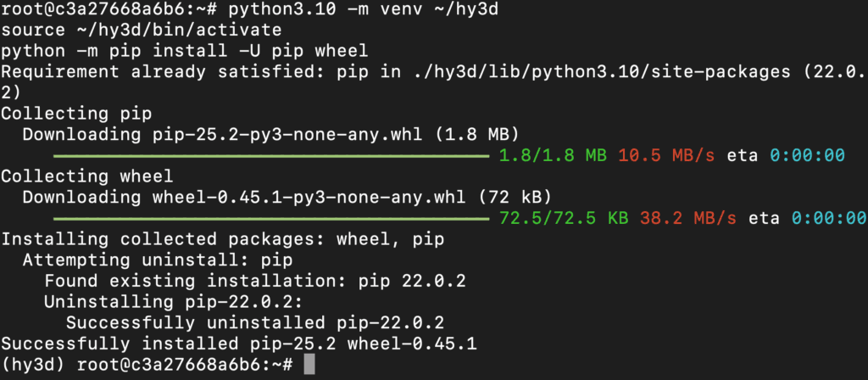
Task: Click "Found existing installation: pip 22.0.2" text
Action: point(254,281)
